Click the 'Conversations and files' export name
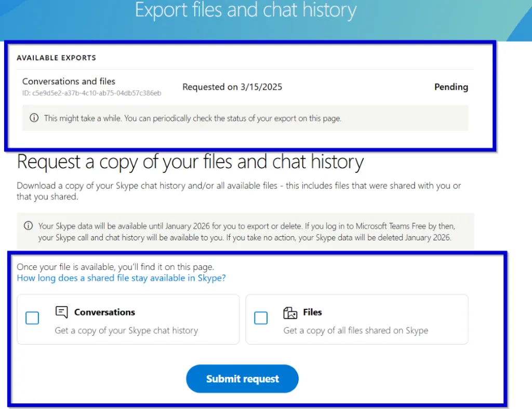Viewport: 532px width, 409px height. (69, 81)
